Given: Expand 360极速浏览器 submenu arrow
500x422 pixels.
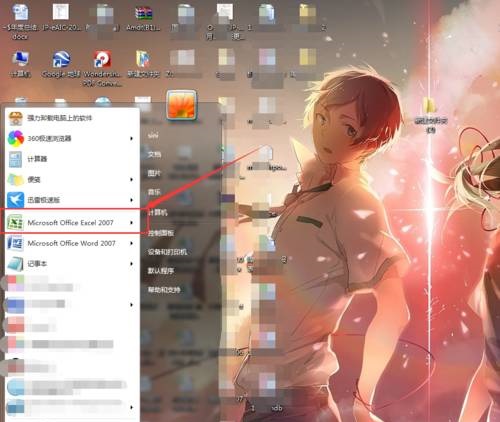Looking at the screenshot, I should (132, 138).
